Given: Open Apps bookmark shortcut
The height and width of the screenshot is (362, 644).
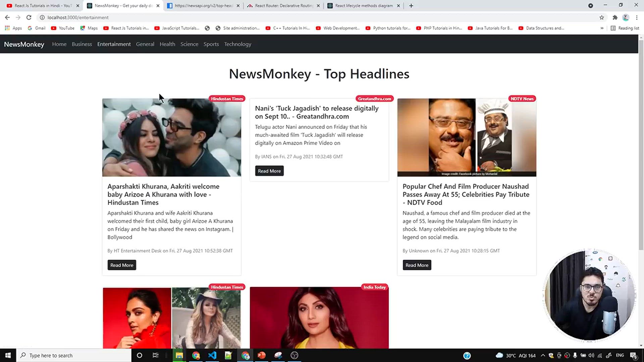Looking at the screenshot, I should pos(13,28).
